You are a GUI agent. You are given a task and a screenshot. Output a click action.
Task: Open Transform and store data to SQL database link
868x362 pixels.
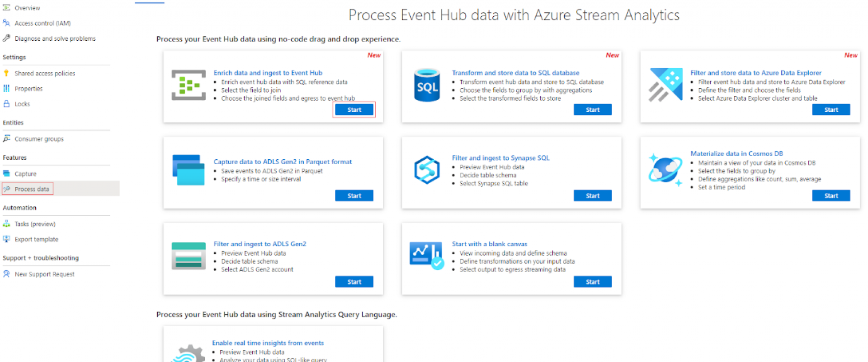515,73
